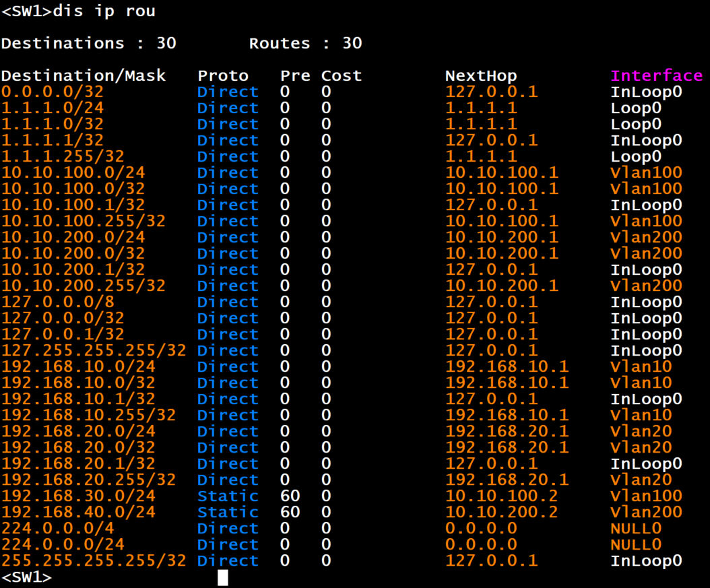Click preference 60 on 192.168.40.0/24 row

tap(290, 513)
